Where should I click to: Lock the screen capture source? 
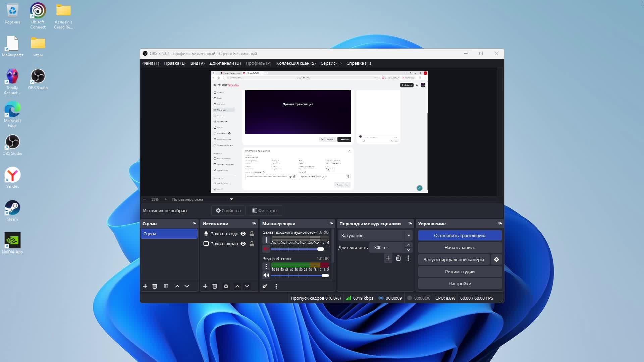pos(252,244)
